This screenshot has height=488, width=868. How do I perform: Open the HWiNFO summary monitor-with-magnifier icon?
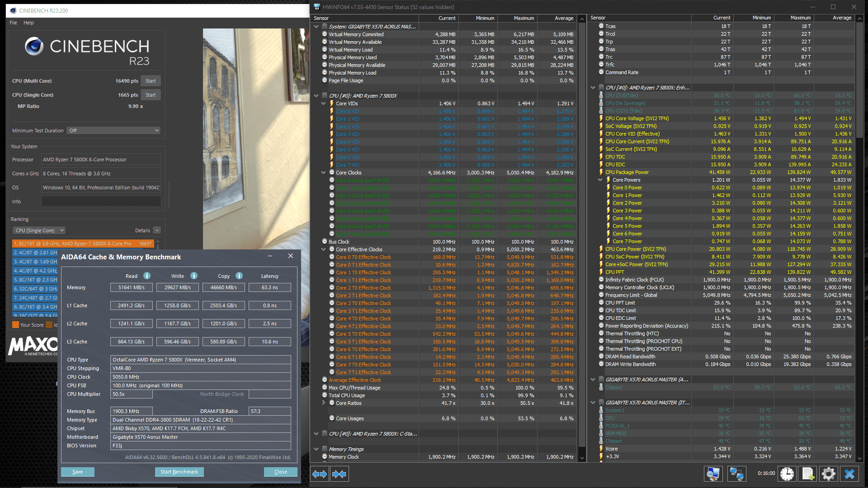(713, 474)
